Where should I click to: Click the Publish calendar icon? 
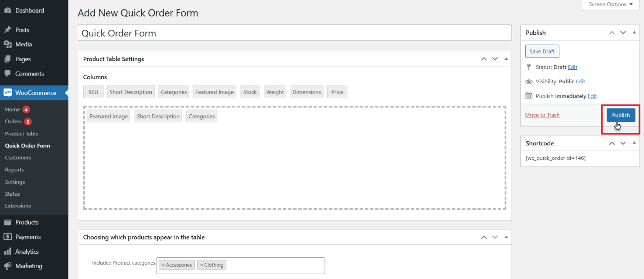pos(529,96)
